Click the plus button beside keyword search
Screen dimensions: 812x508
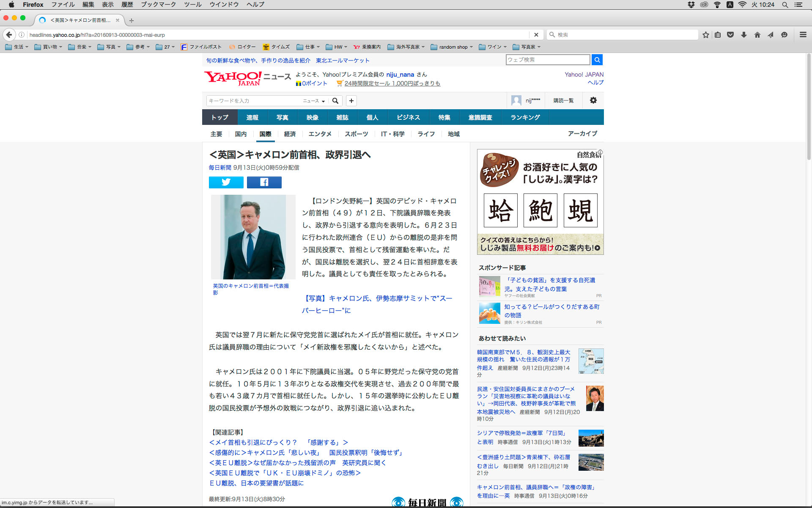click(351, 101)
